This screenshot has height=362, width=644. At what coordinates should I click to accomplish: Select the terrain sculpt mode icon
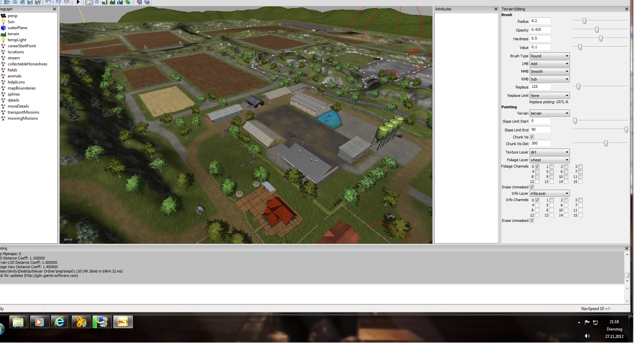pos(105,2)
